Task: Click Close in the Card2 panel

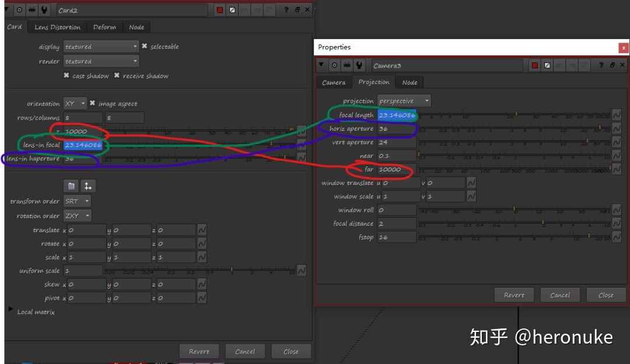Action: pyautogui.click(x=291, y=351)
